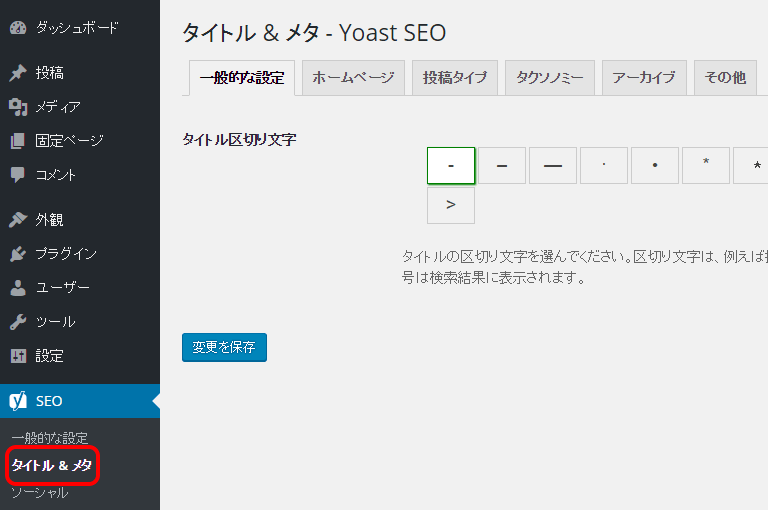Click the separator description help text

[584, 267]
